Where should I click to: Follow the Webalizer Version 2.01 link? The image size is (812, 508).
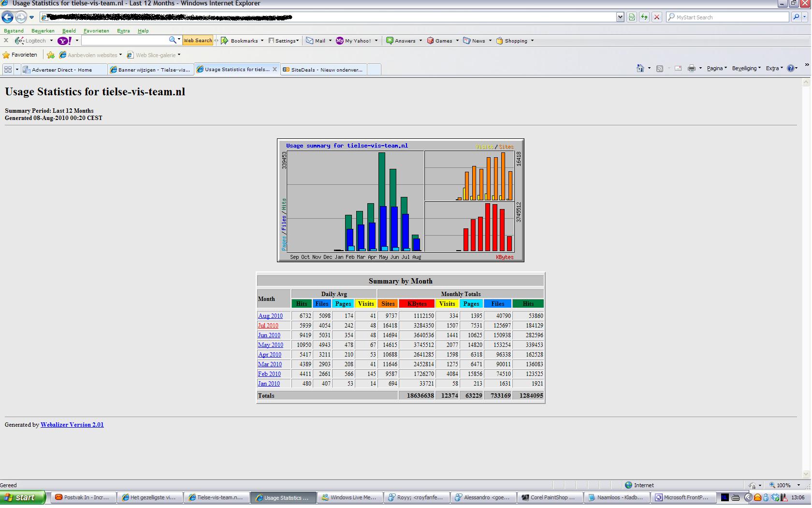[72, 425]
